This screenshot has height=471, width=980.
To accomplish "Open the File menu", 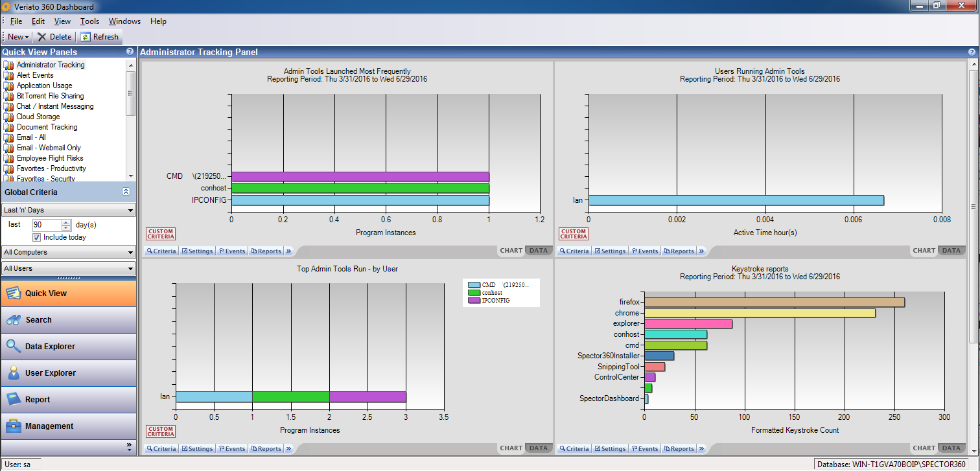I will [16, 21].
